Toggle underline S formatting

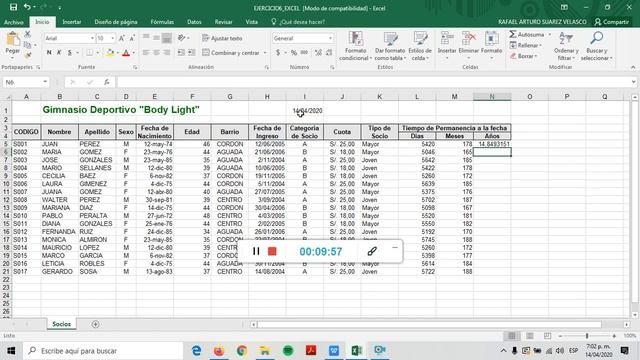tap(69, 53)
